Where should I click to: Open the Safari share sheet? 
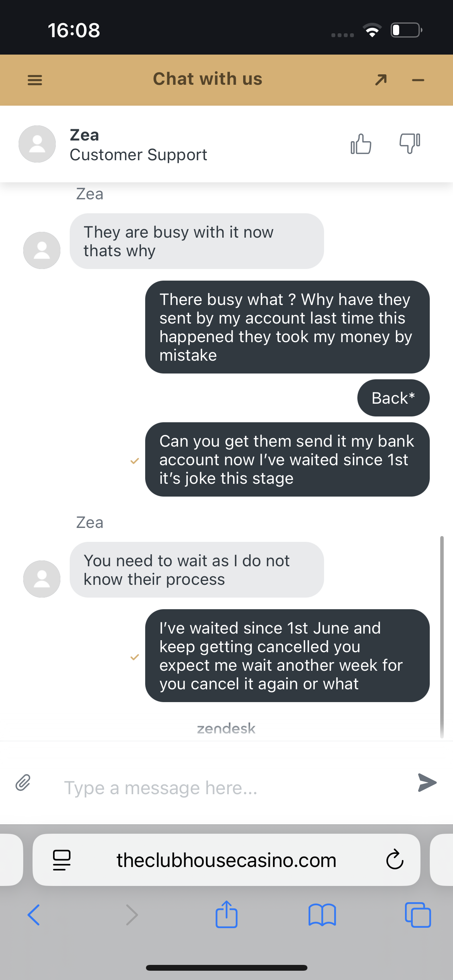226,914
